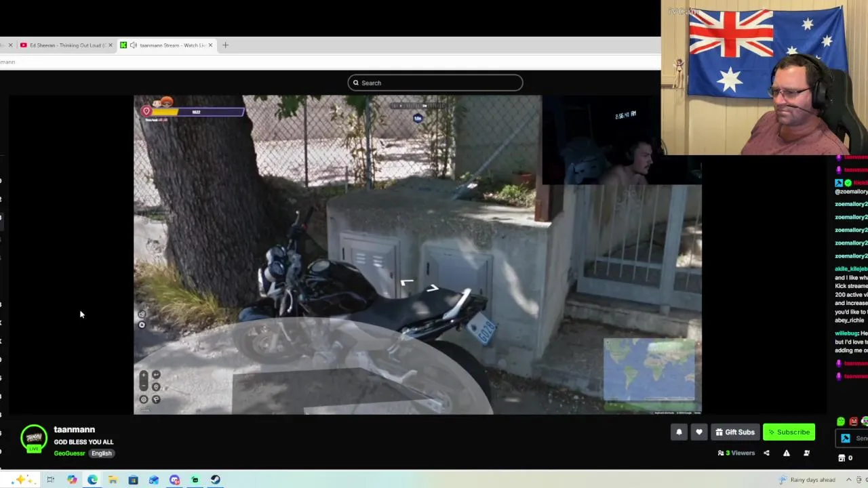This screenshot has width=868, height=488.
Task: Click the GeoGuessr undo move button
Action: 156,375
